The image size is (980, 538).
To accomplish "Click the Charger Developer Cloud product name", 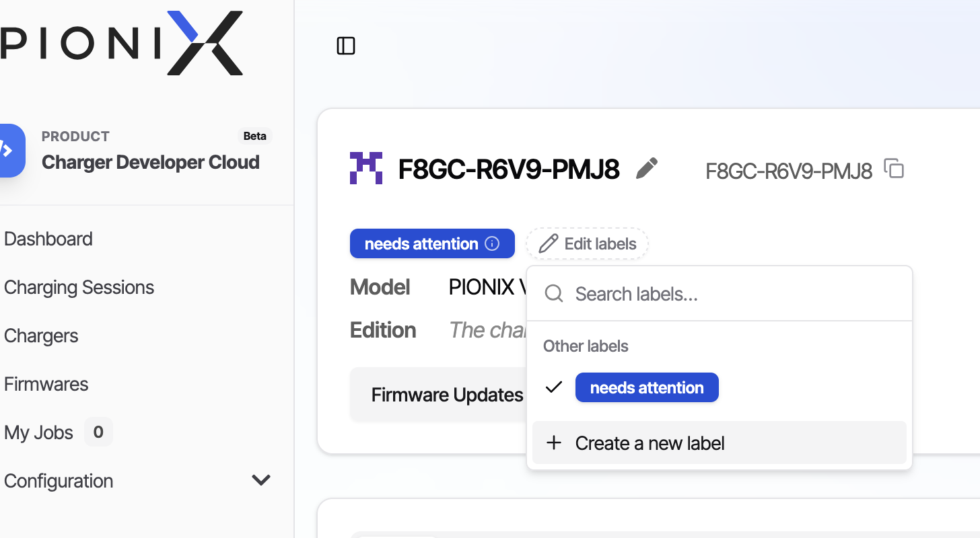I will point(151,162).
